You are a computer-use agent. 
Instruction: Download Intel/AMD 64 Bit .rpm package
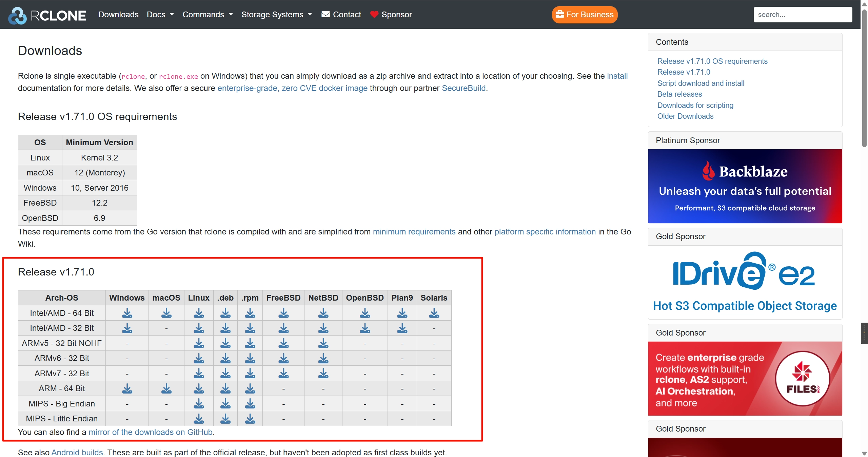[x=250, y=313]
